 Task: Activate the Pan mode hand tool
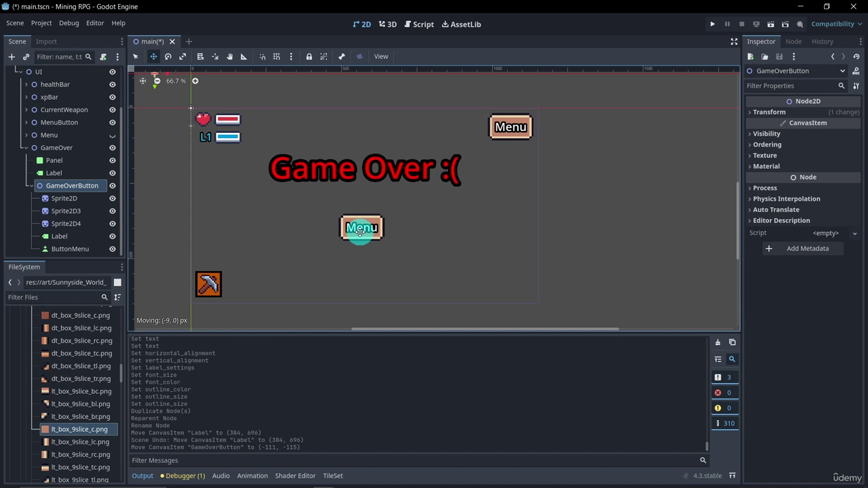click(229, 56)
